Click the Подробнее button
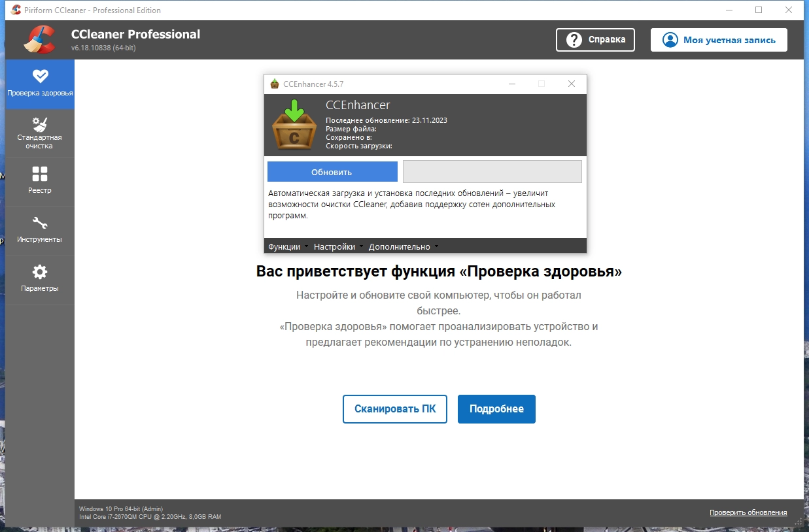 click(x=496, y=409)
